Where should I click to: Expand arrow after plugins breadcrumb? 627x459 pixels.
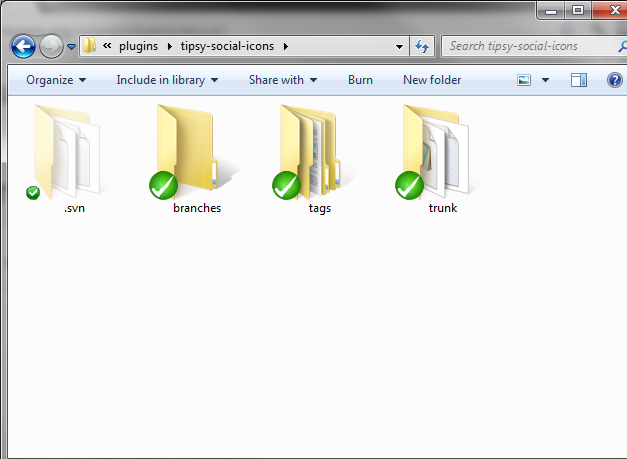170,46
